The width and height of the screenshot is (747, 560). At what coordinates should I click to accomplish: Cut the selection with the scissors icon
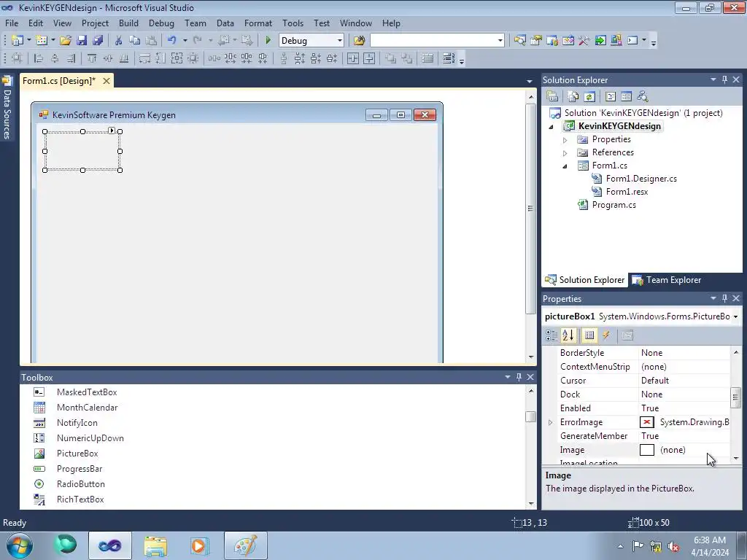(x=119, y=41)
